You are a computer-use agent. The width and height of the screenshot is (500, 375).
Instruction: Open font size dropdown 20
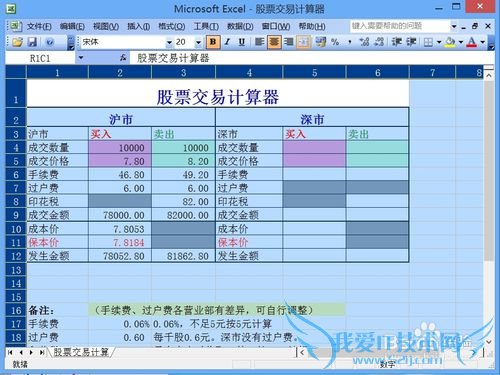(198, 42)
